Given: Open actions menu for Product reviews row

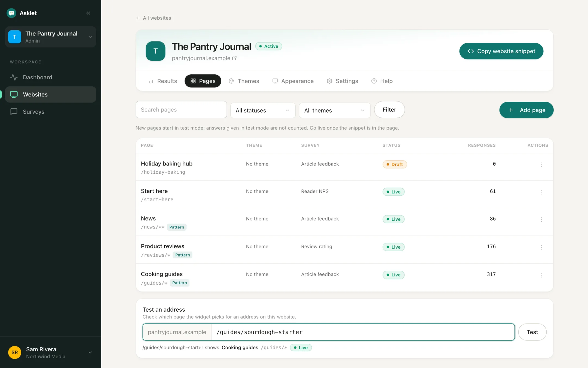Looking at the screenshot, I should coord(542,247).
